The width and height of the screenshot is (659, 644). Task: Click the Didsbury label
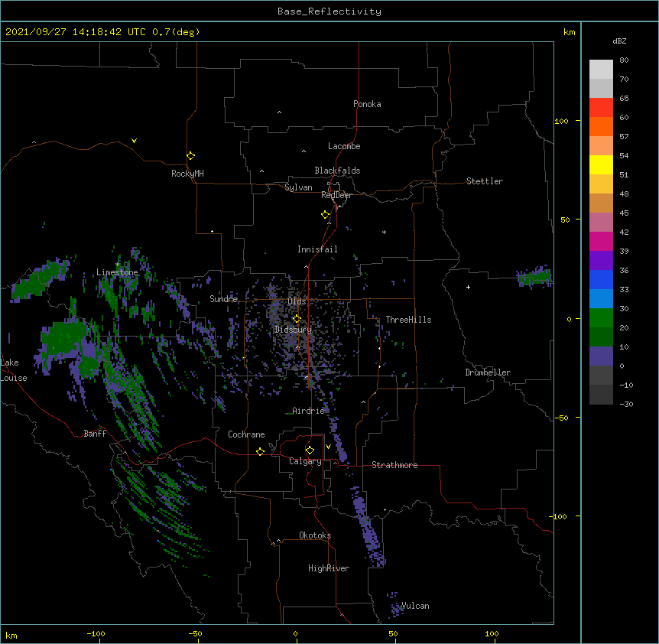pos(294,330)
